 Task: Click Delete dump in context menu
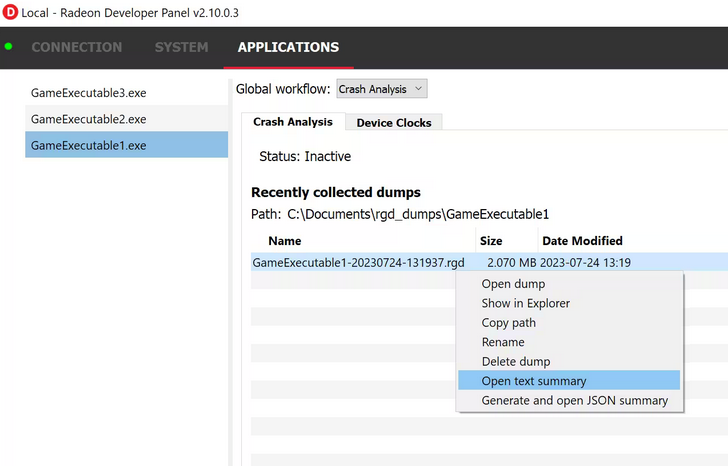515,361
